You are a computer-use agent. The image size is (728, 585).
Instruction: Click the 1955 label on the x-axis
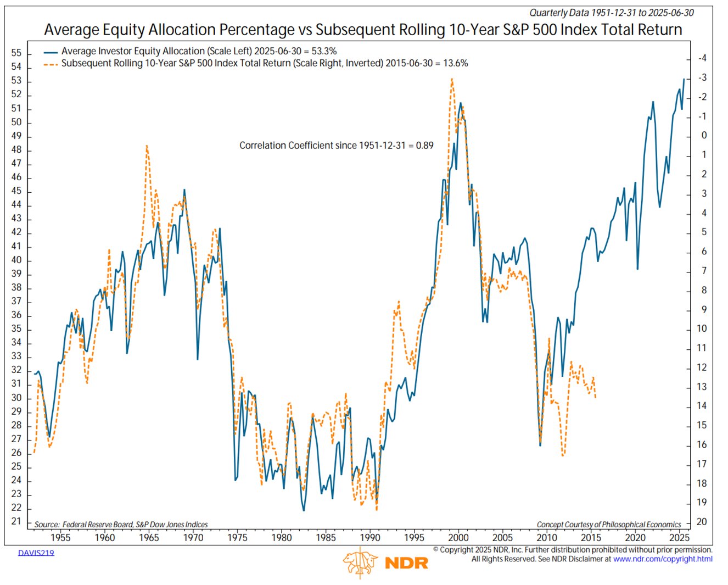pos(60,538)
